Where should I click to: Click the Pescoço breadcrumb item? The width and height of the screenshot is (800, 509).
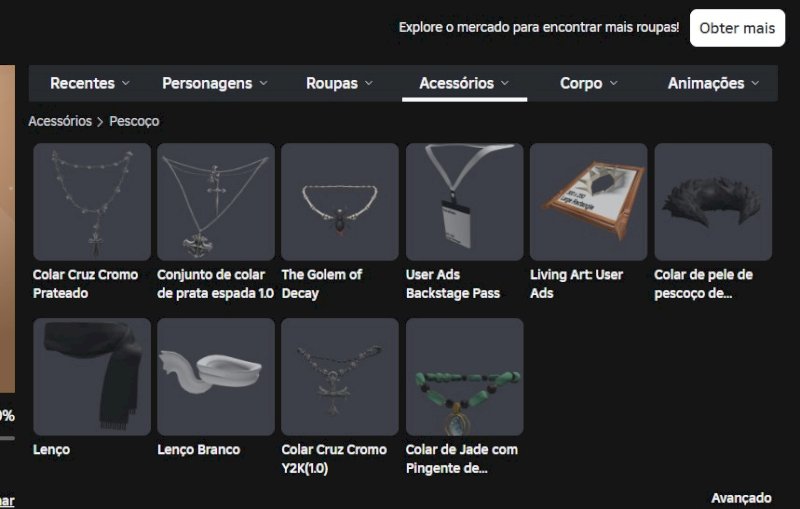[x=134, y=121]
